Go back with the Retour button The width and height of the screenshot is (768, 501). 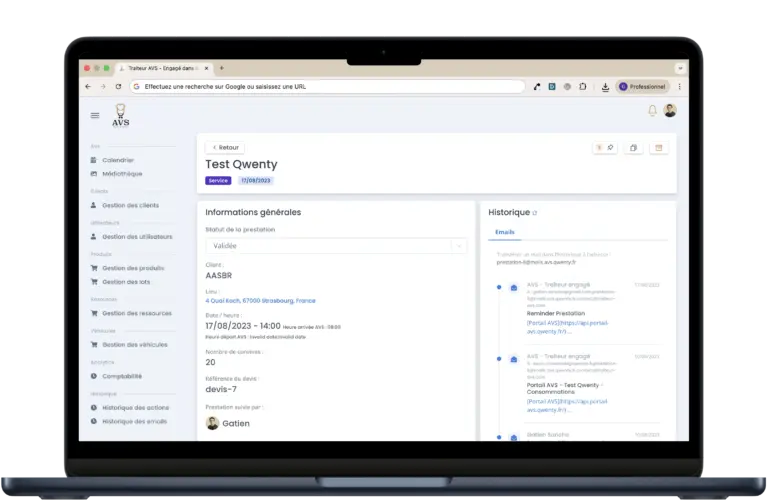[225, 147]
